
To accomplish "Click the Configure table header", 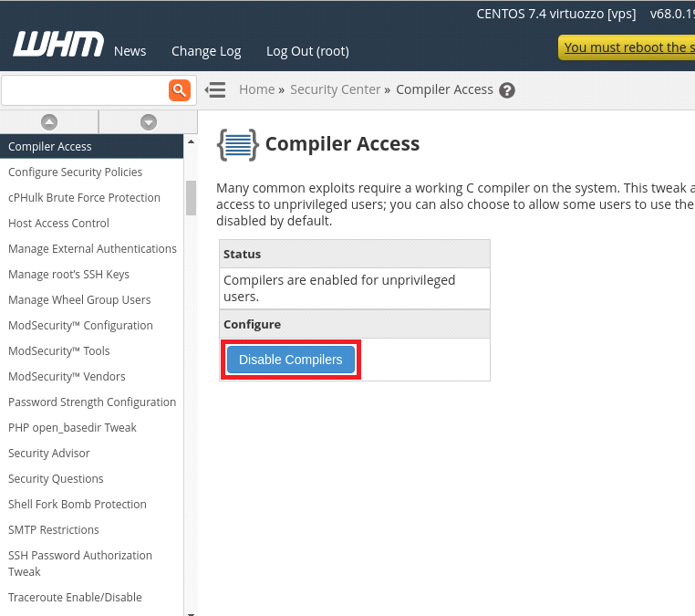I will pyautogui.click(x=355, y=324).
